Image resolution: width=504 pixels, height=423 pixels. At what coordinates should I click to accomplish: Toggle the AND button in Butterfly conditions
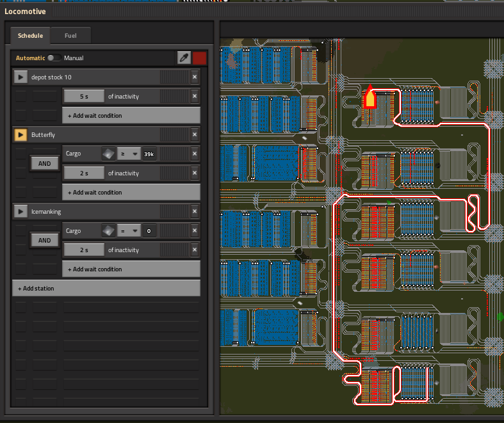[45, 163]
